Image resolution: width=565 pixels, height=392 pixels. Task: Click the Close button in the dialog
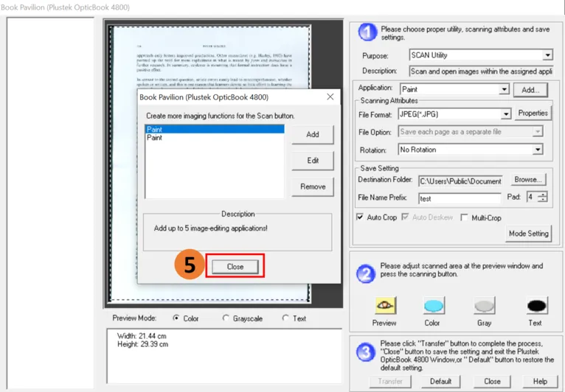(x=235, y=267)
